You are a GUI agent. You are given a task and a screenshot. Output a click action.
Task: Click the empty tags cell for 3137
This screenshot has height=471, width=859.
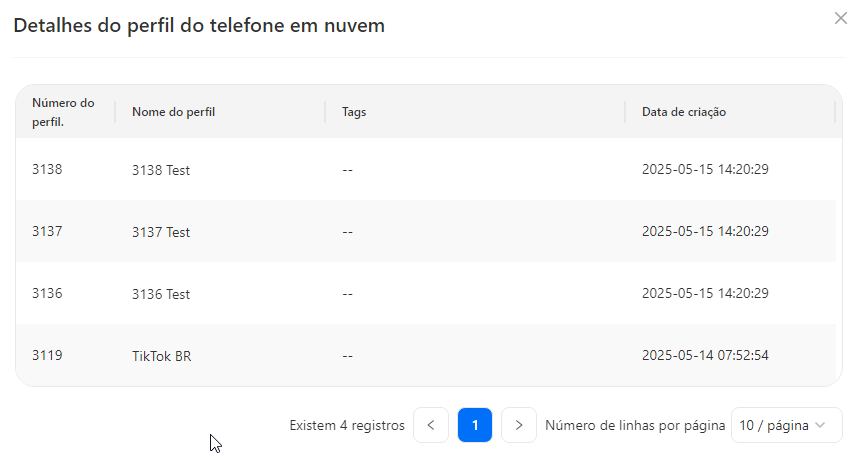pos(347,232)
